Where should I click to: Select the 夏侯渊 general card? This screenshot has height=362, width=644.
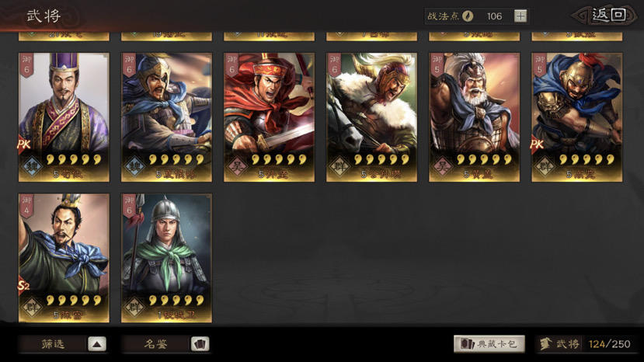[x=166, y=117]
